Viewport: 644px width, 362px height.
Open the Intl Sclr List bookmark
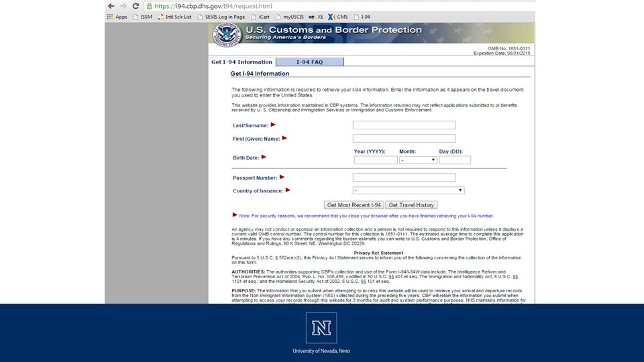pyautogui.click(x=174, y=17)
